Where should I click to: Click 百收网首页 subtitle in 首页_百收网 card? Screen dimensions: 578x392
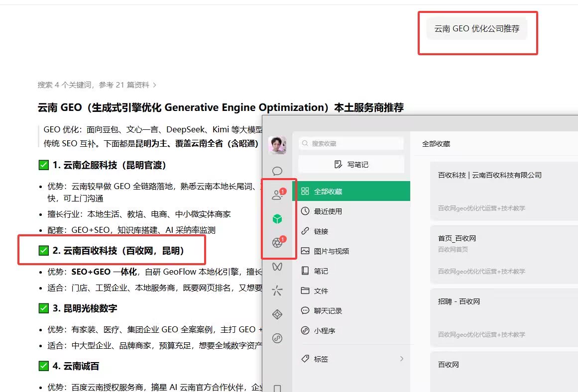point(453,249)
